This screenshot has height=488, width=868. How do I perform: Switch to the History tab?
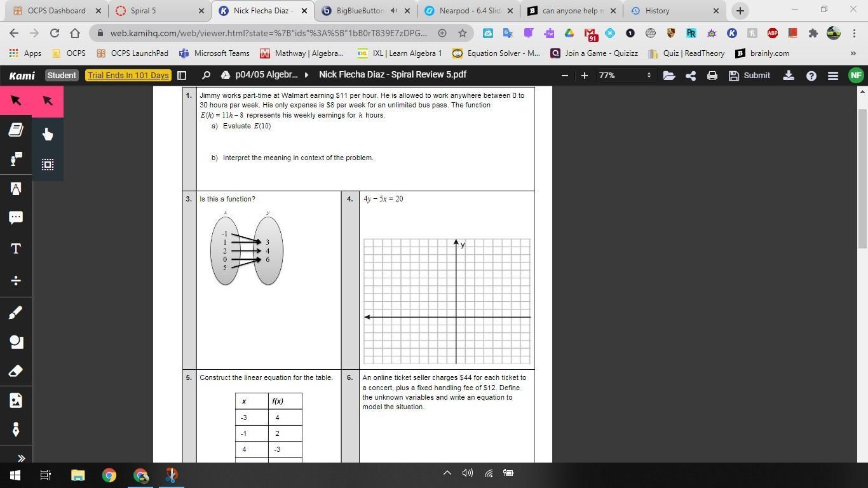click(x=674, y=11)
